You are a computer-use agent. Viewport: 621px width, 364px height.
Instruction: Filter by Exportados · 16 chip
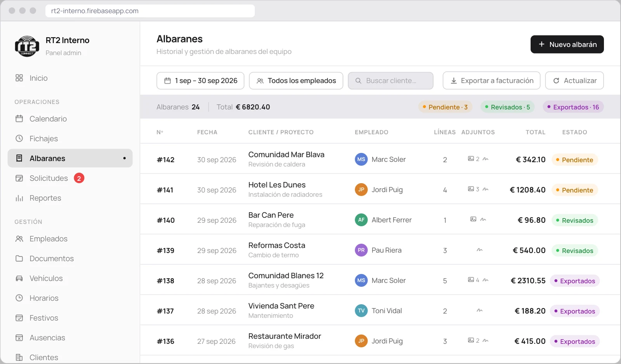(573, 107)
